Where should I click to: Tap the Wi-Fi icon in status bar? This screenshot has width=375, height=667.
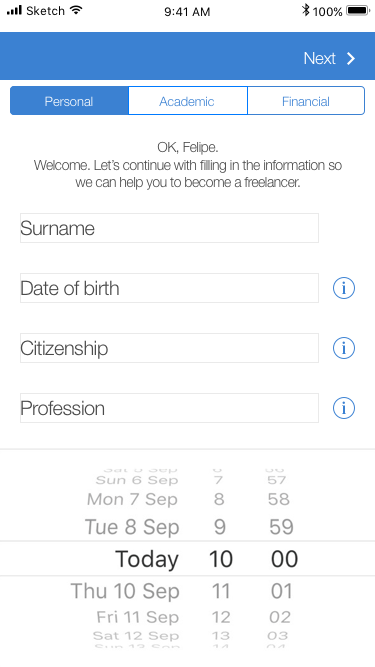[76, 10]
